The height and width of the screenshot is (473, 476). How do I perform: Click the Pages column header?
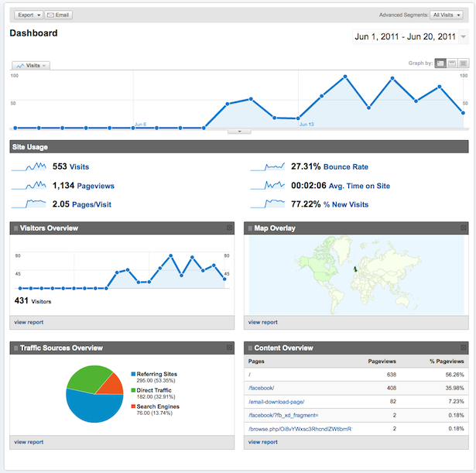tap(256, 362)
